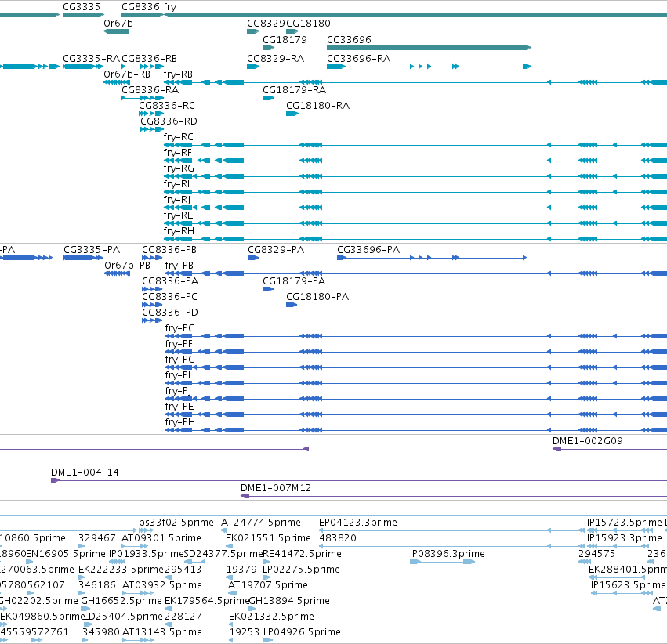
Task: Select the CG18179 gene label
Action: [285, 39]
